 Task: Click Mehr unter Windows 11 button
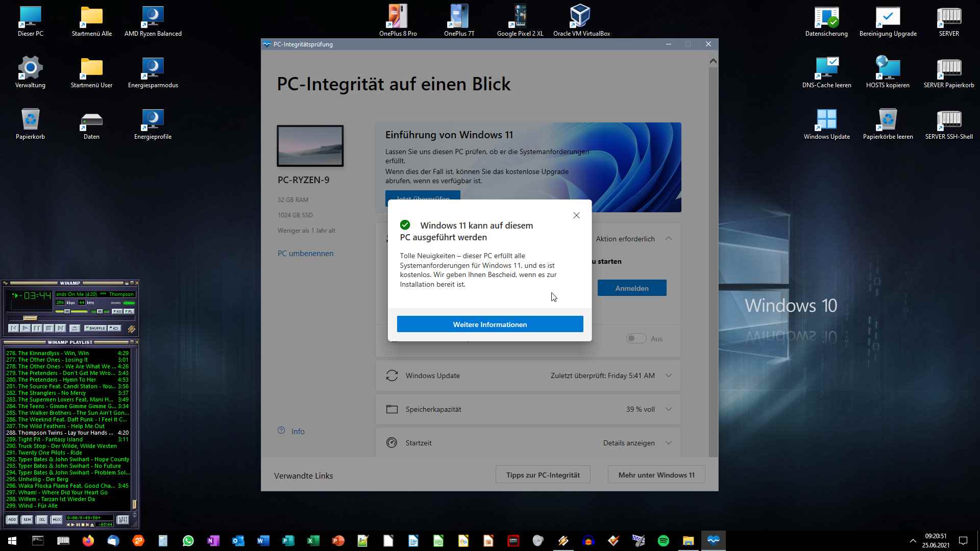[x=656, y=474]
